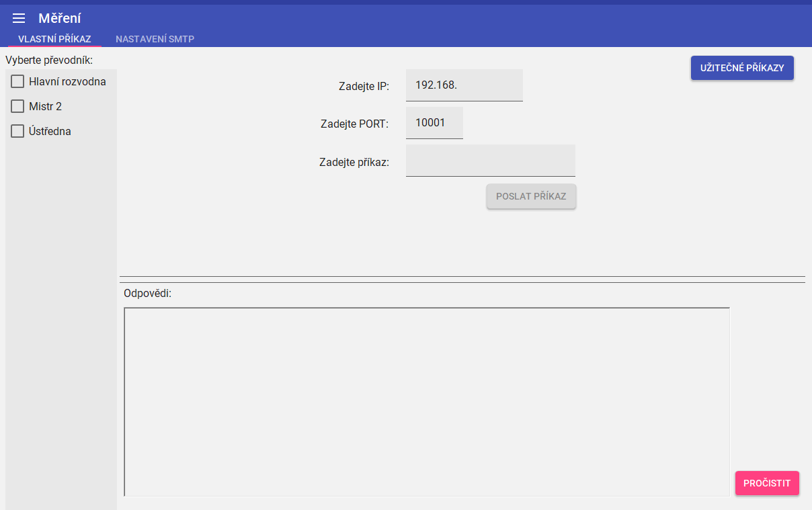The height and width of the screenshot is (510, 812).
Task: Click the Zadejte IP label
Action: click(364, 86)
